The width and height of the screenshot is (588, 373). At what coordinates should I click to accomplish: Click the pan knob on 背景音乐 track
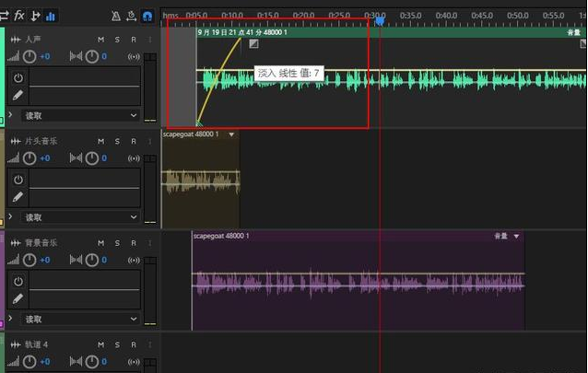90,260
